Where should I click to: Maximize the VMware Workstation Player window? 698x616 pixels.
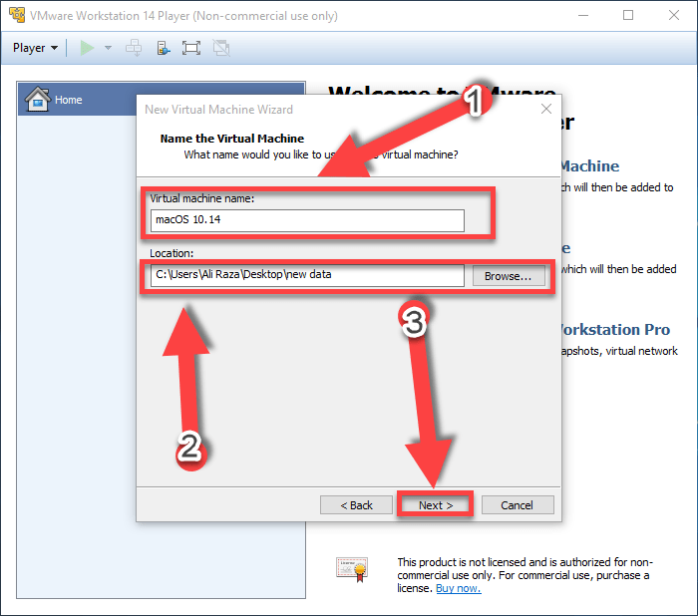point(628,16)
